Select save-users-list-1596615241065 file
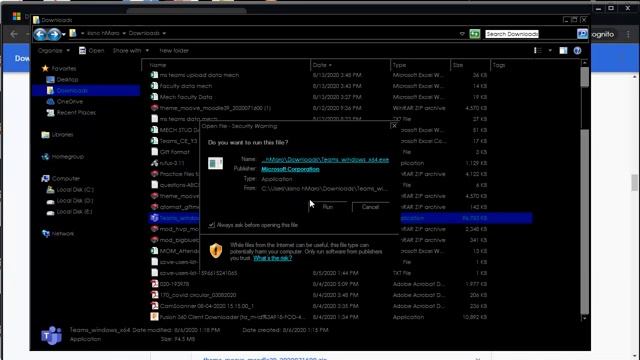The height and width of the screenshot is (360, 640). pyautogui.click(x=198, y=273)
